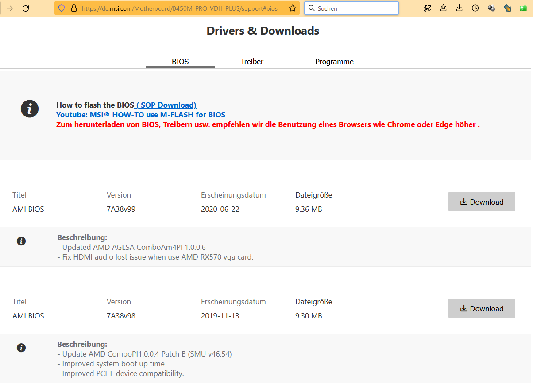The height and width of the screenshot is (392, 533).
Task: Click 'Fix HDMI audio lost issue' line
Action: (x=155, y=257)
